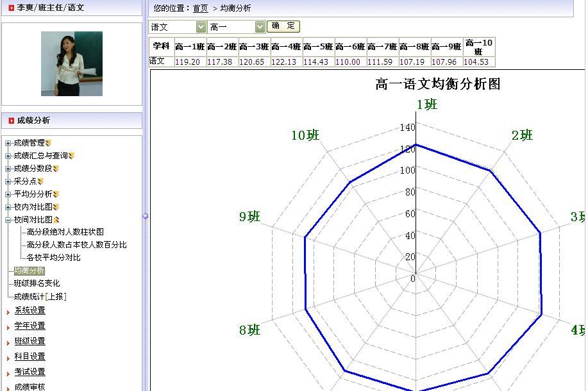Click yellow chevron icon beside 成绩汇总与查询
588x391 pixels.
(x=72, y=156)
